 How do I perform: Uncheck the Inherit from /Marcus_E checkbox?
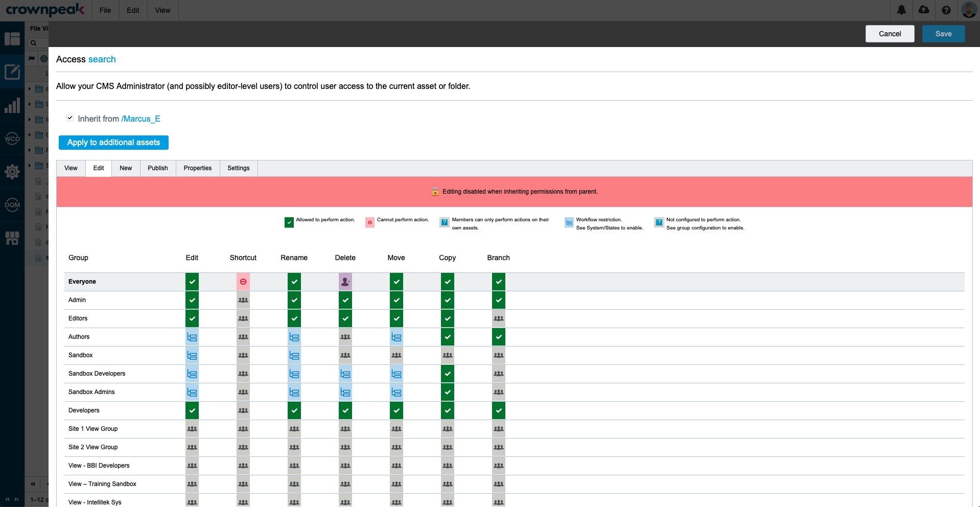(x=69, y=118)
